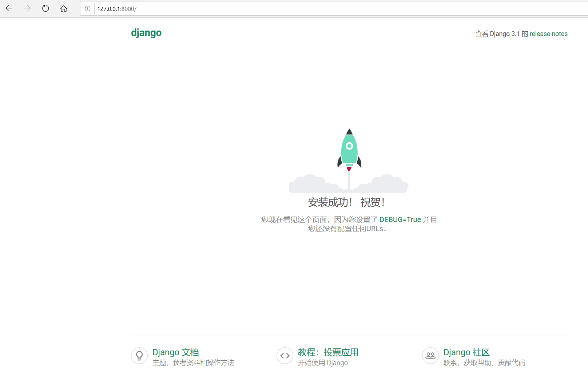Click the text 主题，参考资料和操作方法
588x376 pixels.
click(193, 363)
